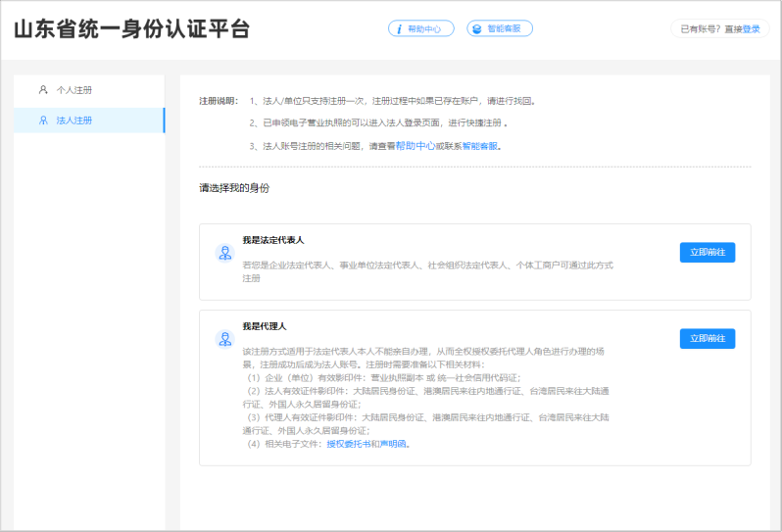Click the 请选择我的身份 heading

[x=234, y=188]
